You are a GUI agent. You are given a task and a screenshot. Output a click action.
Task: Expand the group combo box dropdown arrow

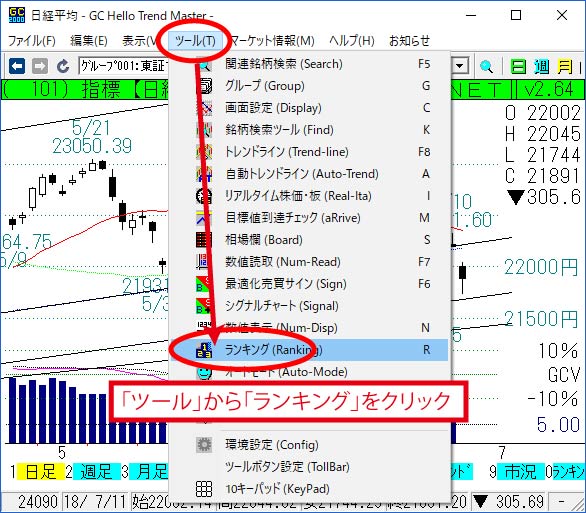pyautogui.click(x=460, y=67)
